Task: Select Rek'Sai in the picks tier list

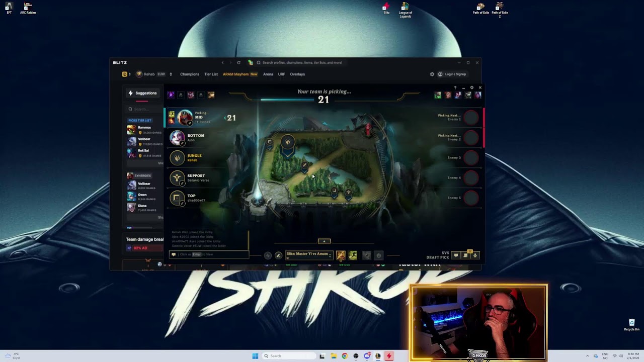Action: pyautogui.click(x=145, y=153)
